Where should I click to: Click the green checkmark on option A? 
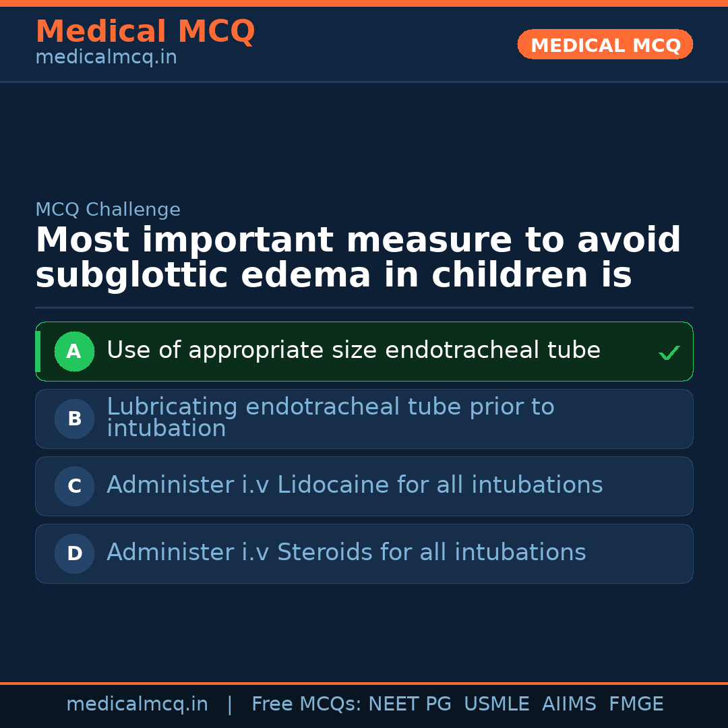[x=669, y=353]
